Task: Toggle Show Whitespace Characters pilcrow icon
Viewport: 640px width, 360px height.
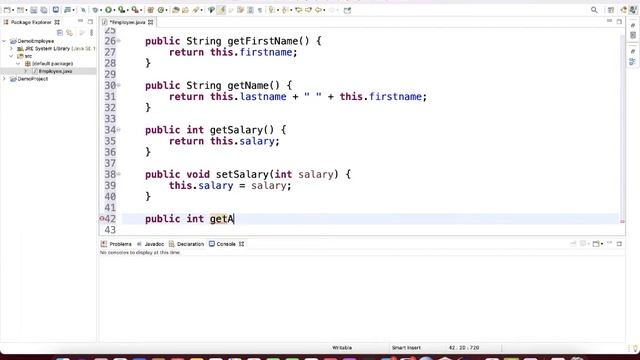Action: pyautogui.click(x=260, y=10)
